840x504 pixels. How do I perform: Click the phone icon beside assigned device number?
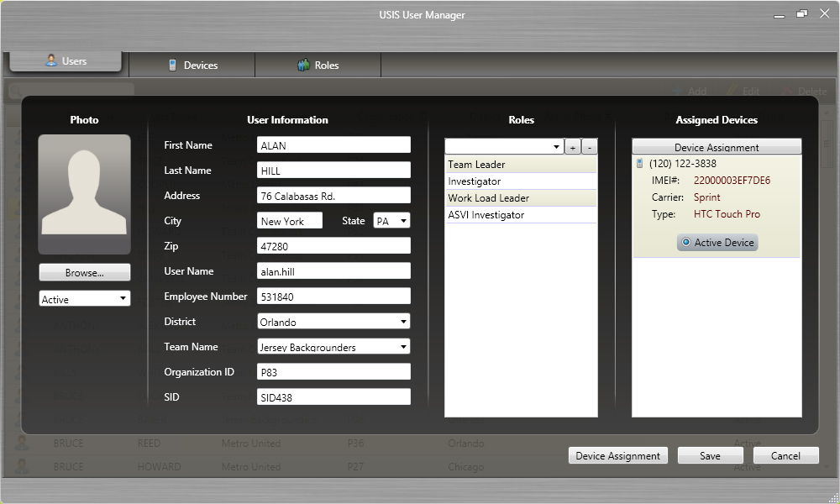(639, 164)
